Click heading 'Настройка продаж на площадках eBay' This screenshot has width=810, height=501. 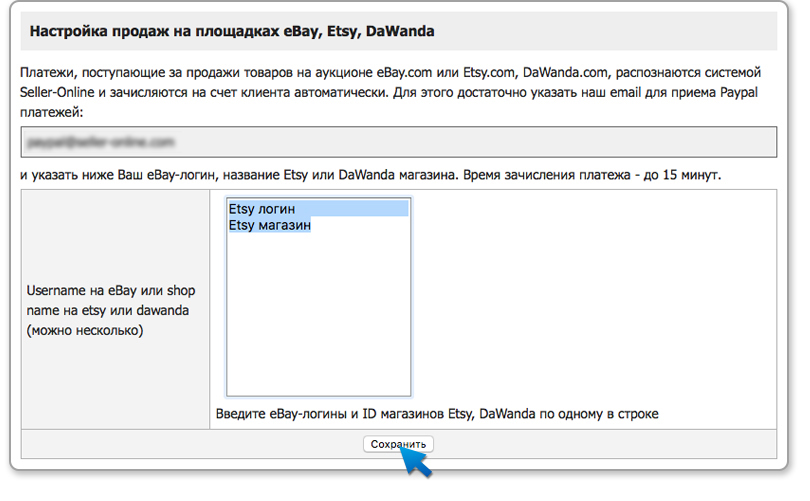pyautogui.click(x=232, y=32)
